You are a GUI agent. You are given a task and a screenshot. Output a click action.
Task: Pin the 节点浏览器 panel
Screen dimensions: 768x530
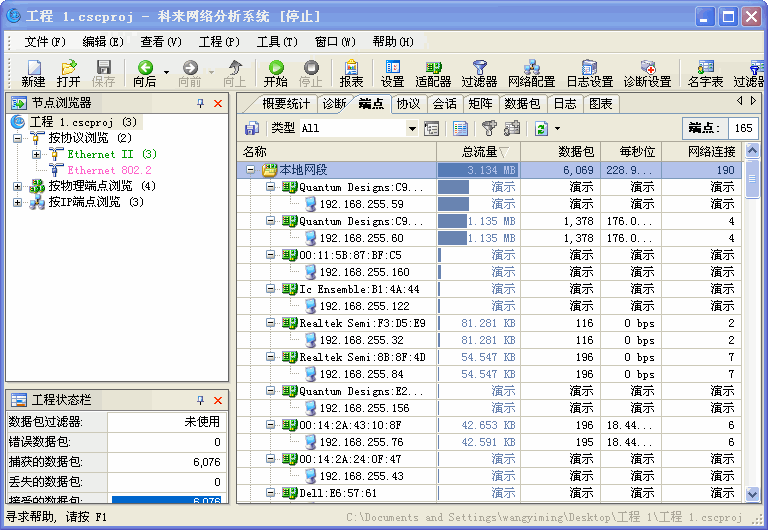200,103
